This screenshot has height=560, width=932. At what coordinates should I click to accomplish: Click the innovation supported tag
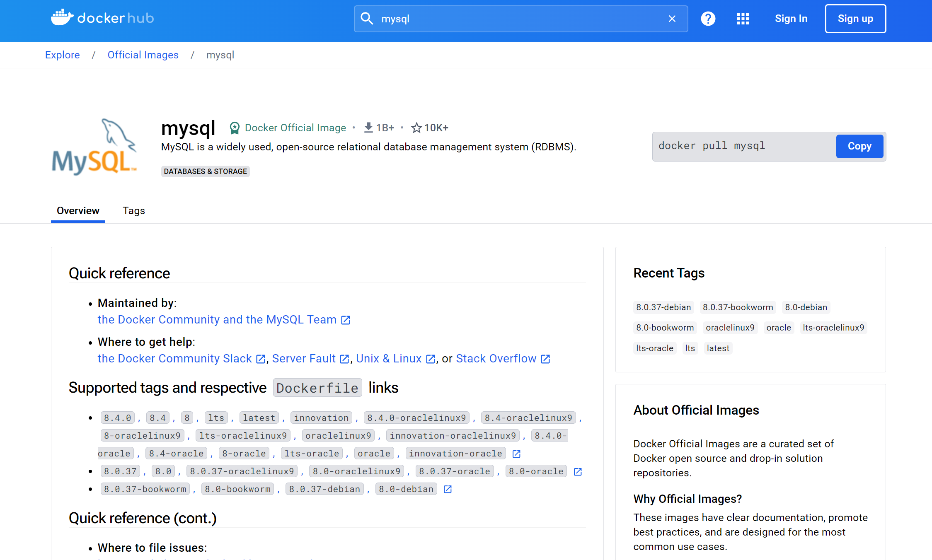coord(321,418)
